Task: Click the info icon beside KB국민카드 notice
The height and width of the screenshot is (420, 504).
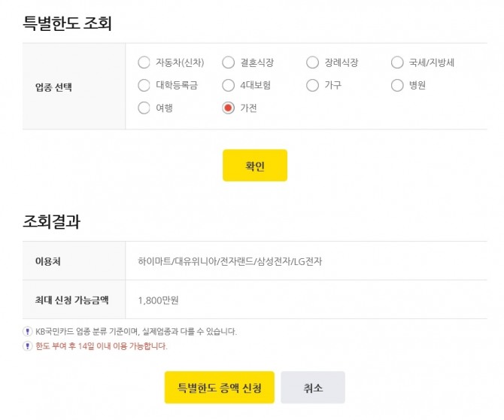Action: point(28,331)
